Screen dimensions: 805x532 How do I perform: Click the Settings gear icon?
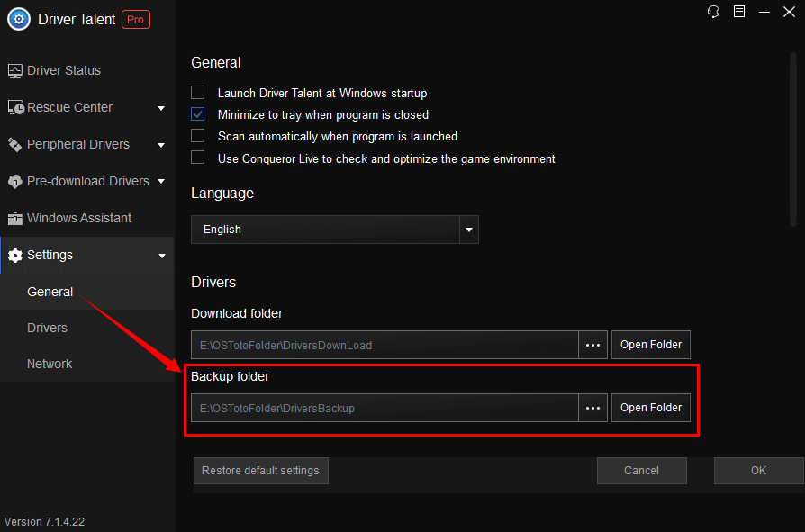[15, 256]
